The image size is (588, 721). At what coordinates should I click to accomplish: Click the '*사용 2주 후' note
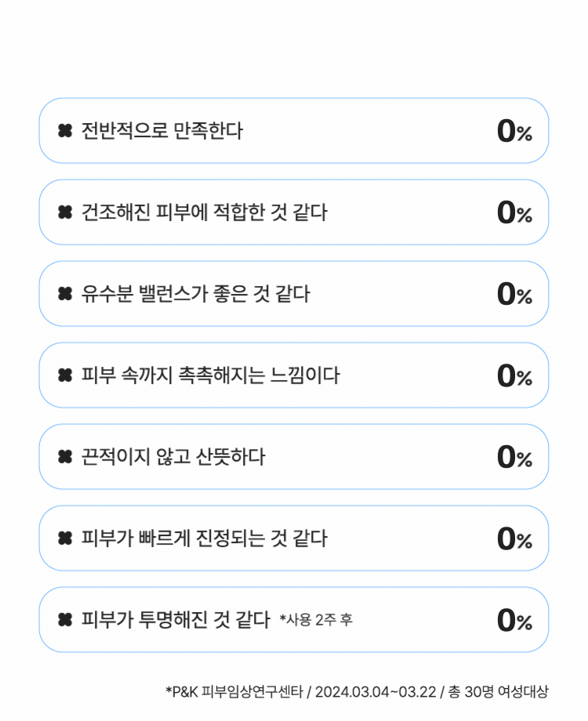[x=316, y=621]
